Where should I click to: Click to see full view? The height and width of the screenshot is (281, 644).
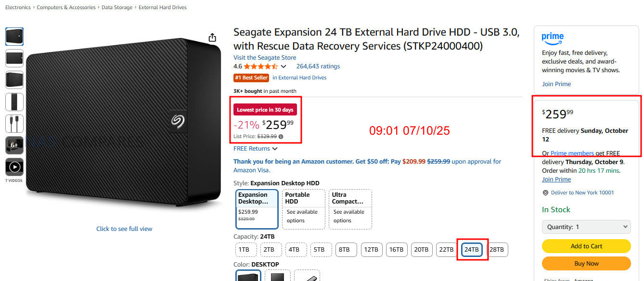tap(124, 229)
